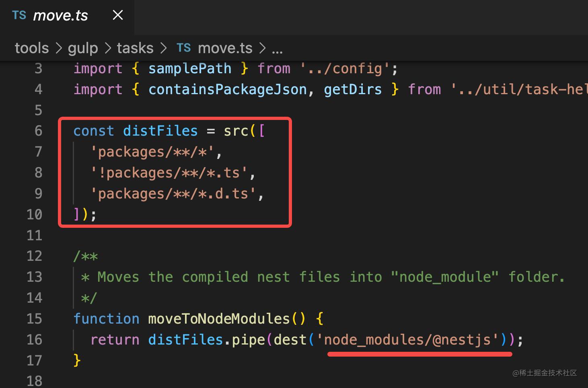
Task: Click line number 6 in the gutter
Action: click(x=38, y=131)
